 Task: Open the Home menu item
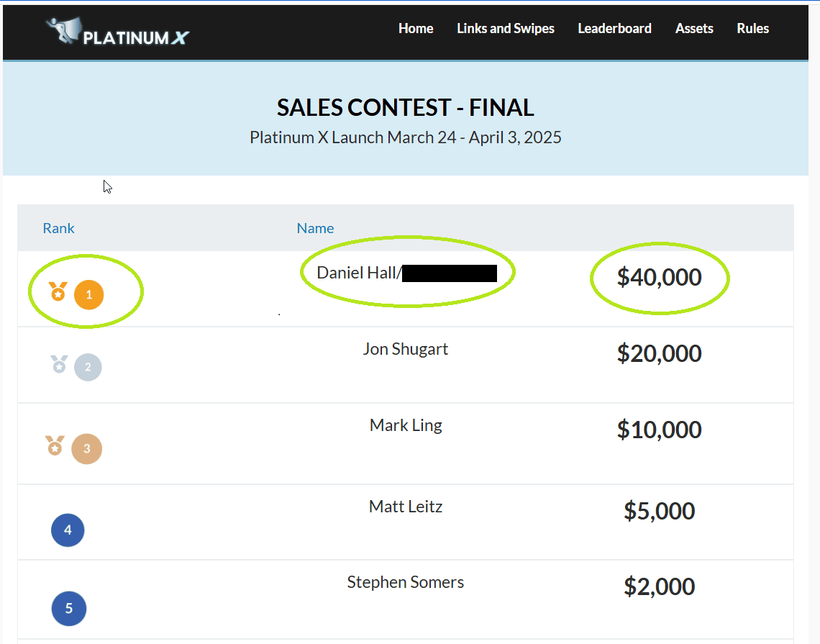point(416,29)
